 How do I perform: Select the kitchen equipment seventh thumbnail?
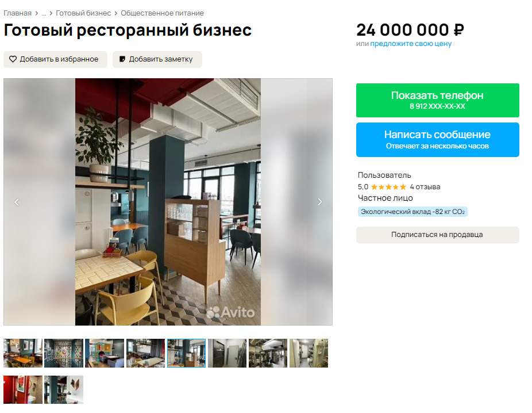pyautogui.click(x=268, y=353)
